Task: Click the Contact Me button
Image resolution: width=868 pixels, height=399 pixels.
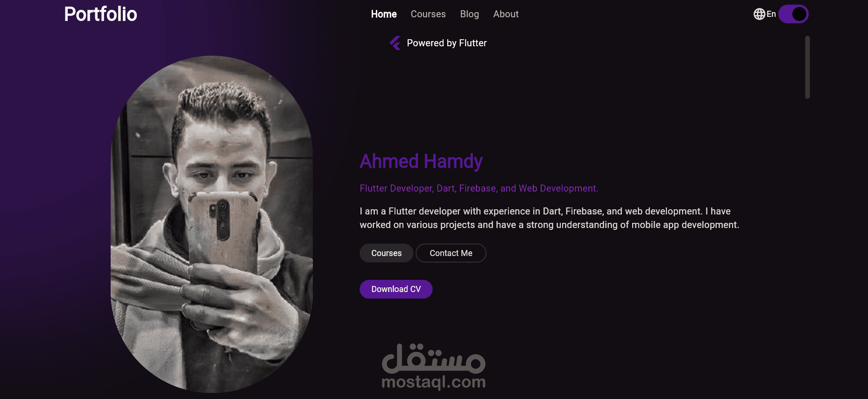Action: 451,253
